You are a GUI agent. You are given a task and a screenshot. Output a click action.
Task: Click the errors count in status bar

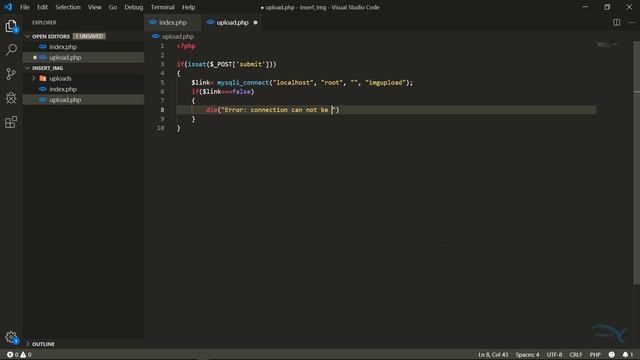tap(12, 355)
